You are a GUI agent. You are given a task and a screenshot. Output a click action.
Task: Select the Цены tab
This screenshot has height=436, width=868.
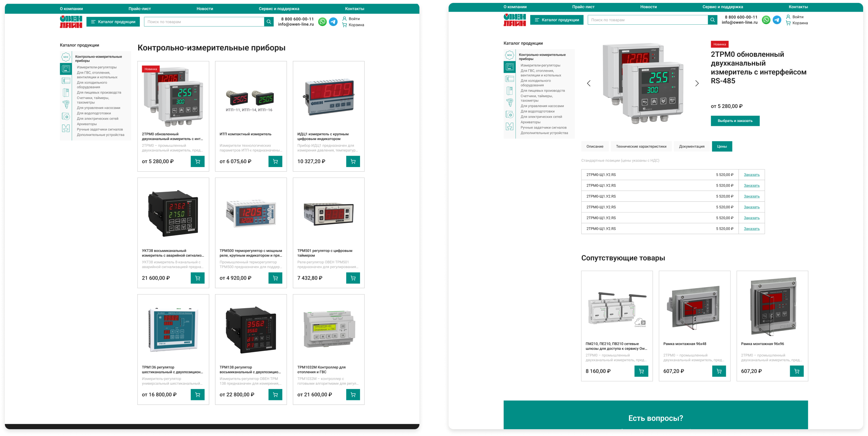coord(722,147)
